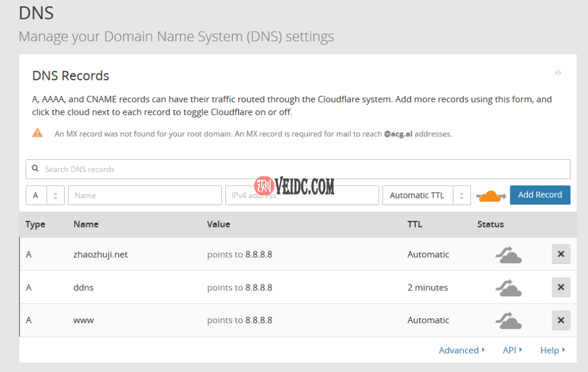
Task: Click the orange warning triangle icon
Action: [38, 132]
